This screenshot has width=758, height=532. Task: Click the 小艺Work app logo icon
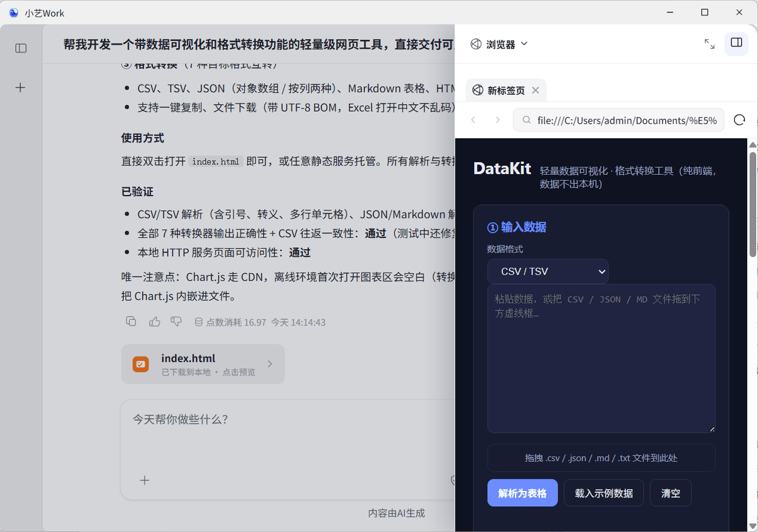(13, 13)
